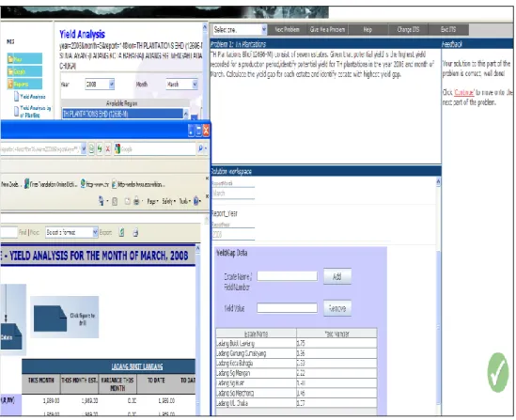Click the Add button in YieldGap Data
Viewport: 516px width, 420px height.
coord(337,276)
